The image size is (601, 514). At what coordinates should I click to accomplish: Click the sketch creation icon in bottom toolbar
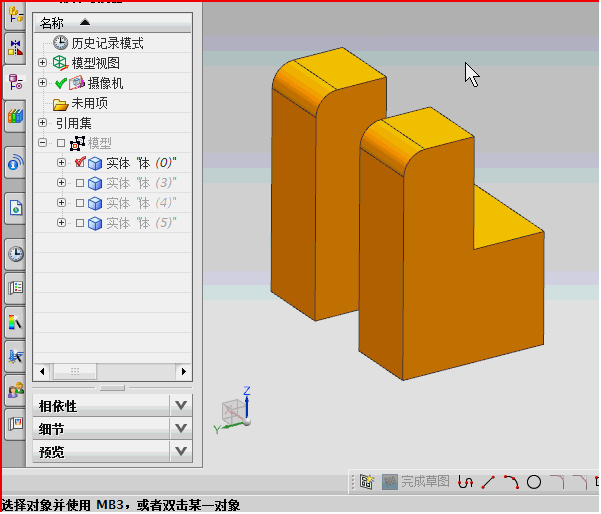click(367, 482)
